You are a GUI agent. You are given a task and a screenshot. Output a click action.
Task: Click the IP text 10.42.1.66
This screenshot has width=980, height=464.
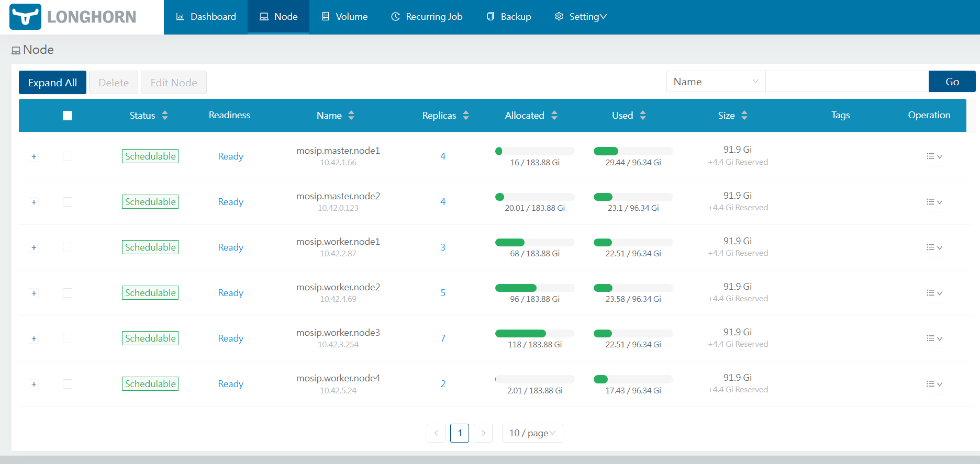(x=338, y=163)
